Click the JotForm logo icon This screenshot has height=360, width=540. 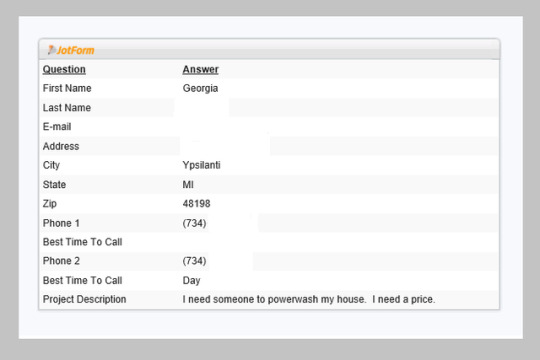(51, 50)
